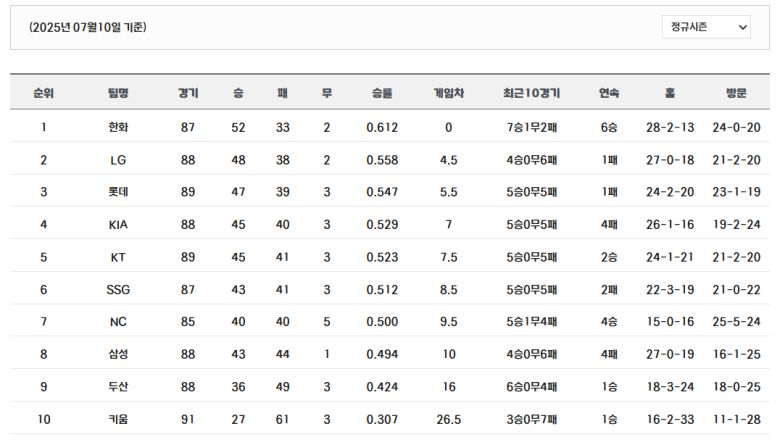Image resolution: width=780 pixels, height=445 pixels.
Task: Click the SSG team name
Action: point(118,290)
